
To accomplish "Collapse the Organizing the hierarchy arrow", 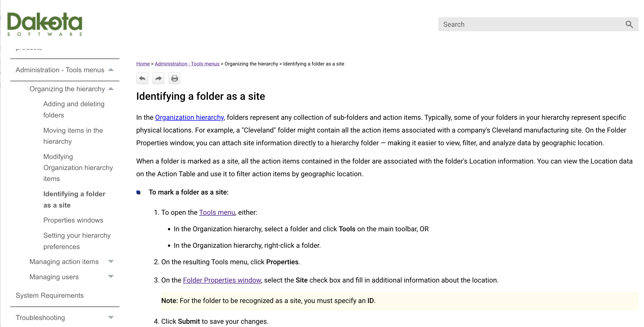I will 111,89.
